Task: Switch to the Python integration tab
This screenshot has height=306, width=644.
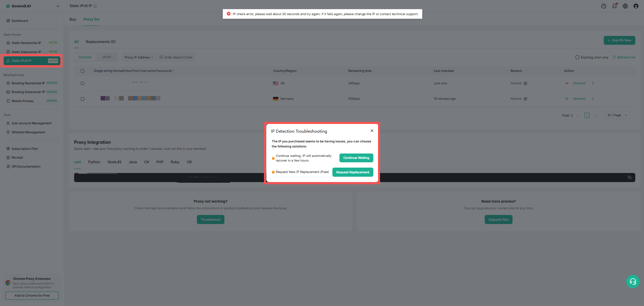Action: click(x=94, y=162)
